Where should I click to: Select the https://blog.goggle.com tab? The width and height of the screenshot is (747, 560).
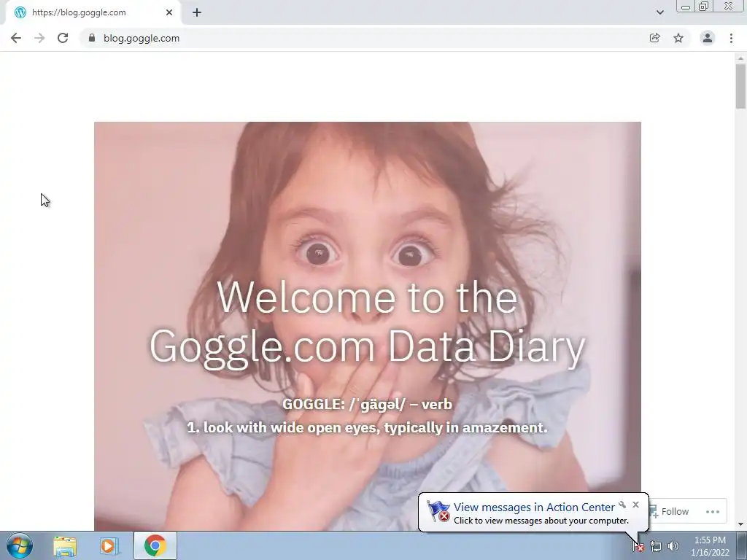point(93,13)
